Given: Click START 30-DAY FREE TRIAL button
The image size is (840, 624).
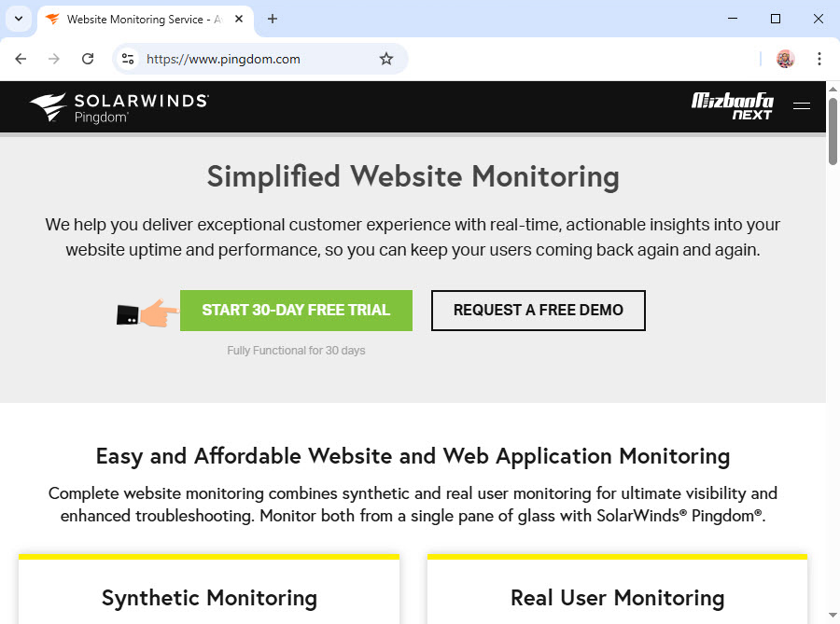Looking at the screenshot, I should click(296, 311).
